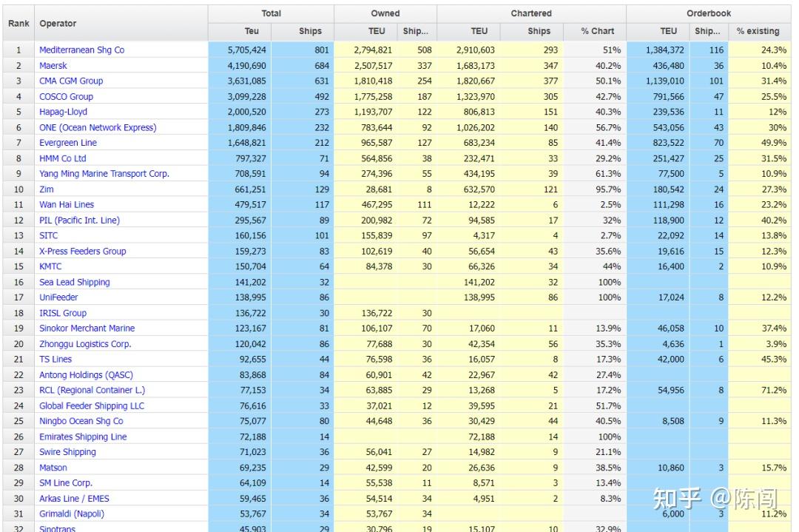Click the Chartered Ships column header
799x532 pixels.
coord(538,31)
